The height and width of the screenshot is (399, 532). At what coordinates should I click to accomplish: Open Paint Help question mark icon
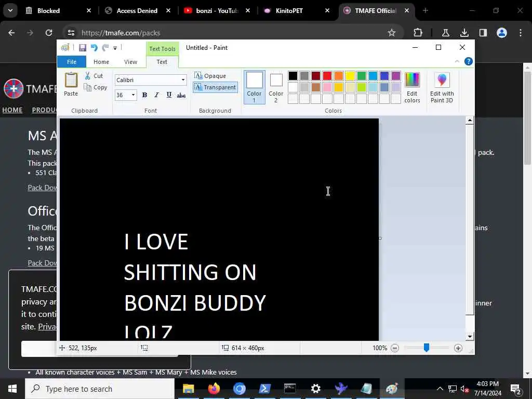click(468, 61)
